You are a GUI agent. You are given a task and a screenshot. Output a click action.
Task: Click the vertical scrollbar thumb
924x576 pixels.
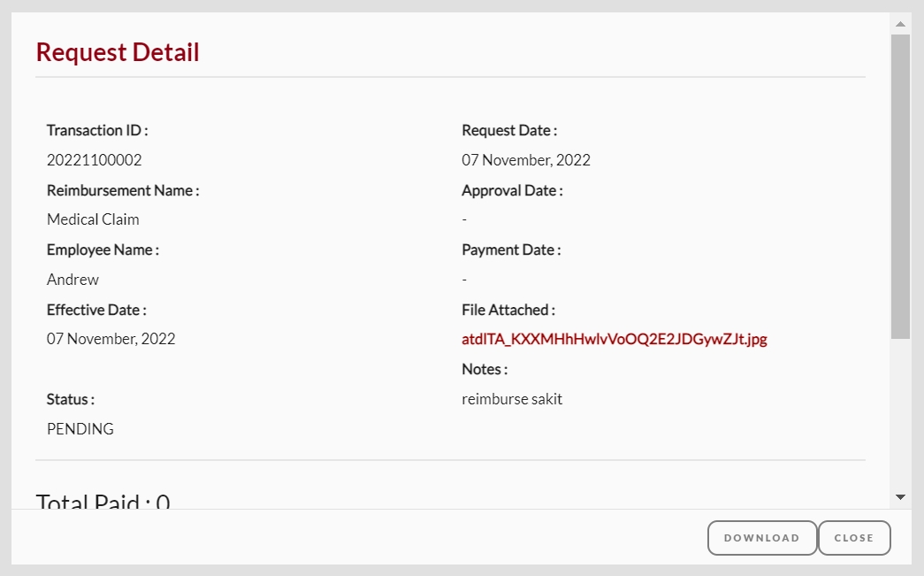[900, 187]
